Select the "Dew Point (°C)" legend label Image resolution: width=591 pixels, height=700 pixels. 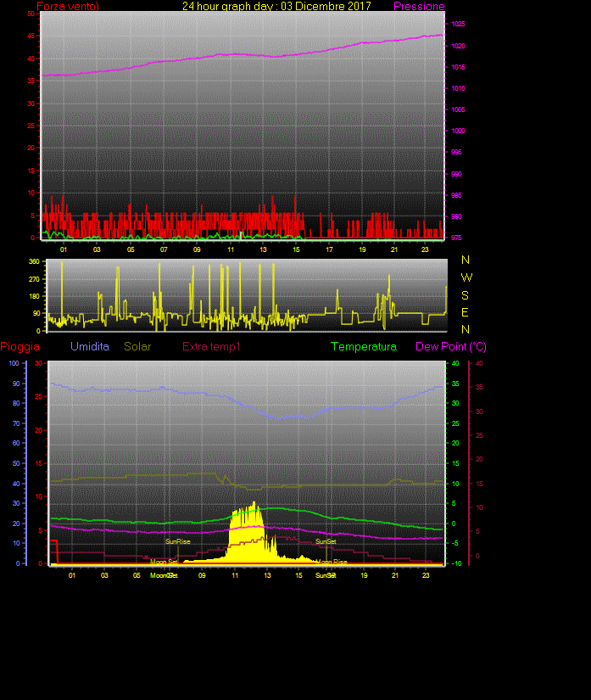tap(451, 347)
